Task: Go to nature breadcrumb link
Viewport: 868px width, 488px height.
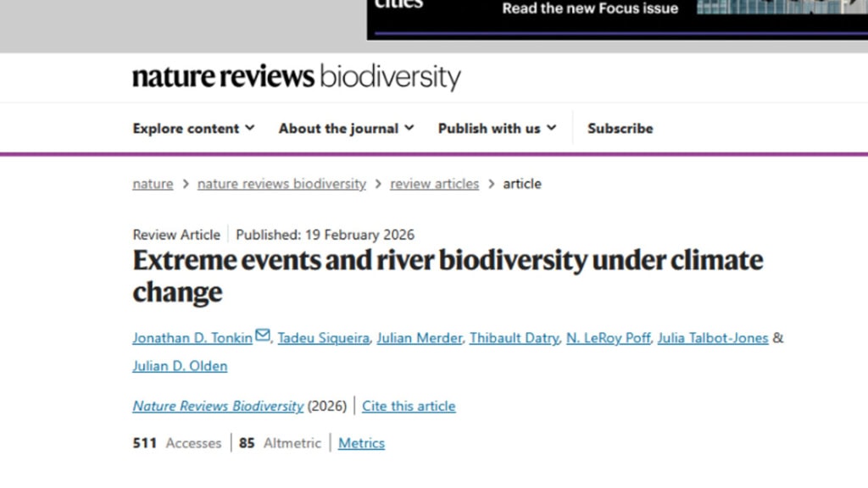Action: (x=153, y=184)
